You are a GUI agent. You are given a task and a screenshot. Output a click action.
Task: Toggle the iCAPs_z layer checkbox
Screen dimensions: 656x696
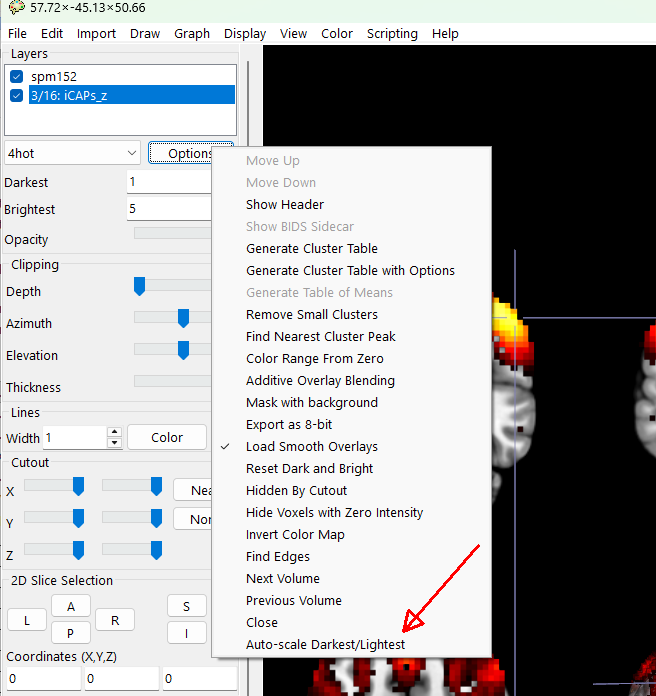tap(16, 96)
